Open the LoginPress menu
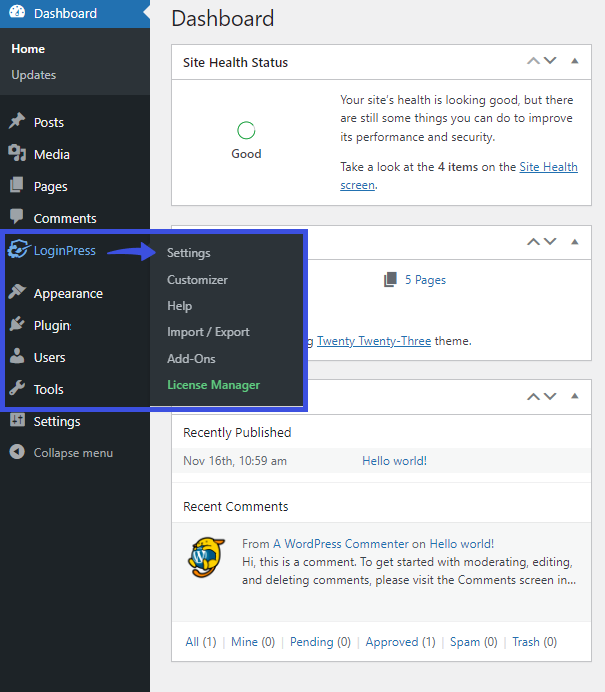Viewport: 605px width, 692px height. pyautogui.click(x=65, y=250)
